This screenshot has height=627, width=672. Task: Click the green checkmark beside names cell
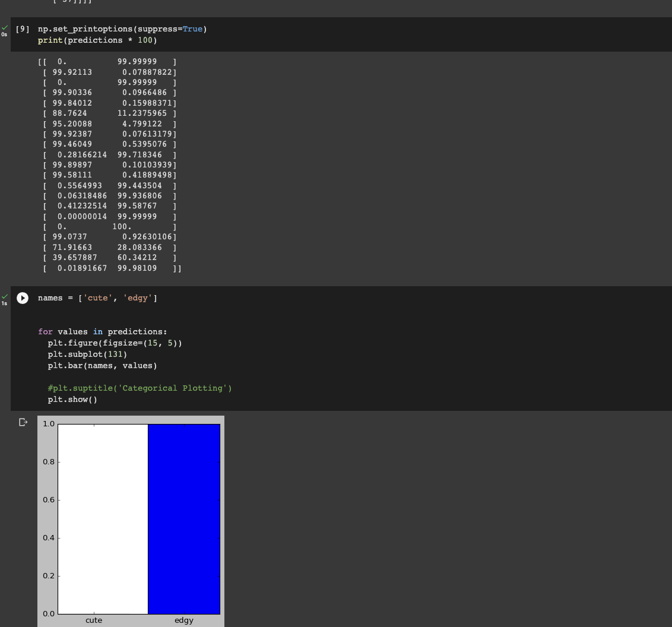[x=5, y=296]
